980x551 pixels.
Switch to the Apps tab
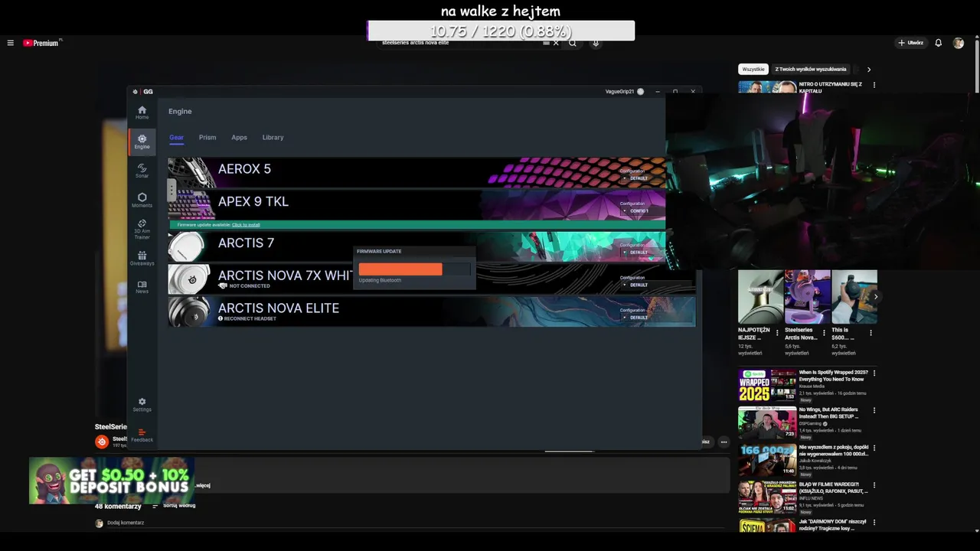[x=240, y=138]
